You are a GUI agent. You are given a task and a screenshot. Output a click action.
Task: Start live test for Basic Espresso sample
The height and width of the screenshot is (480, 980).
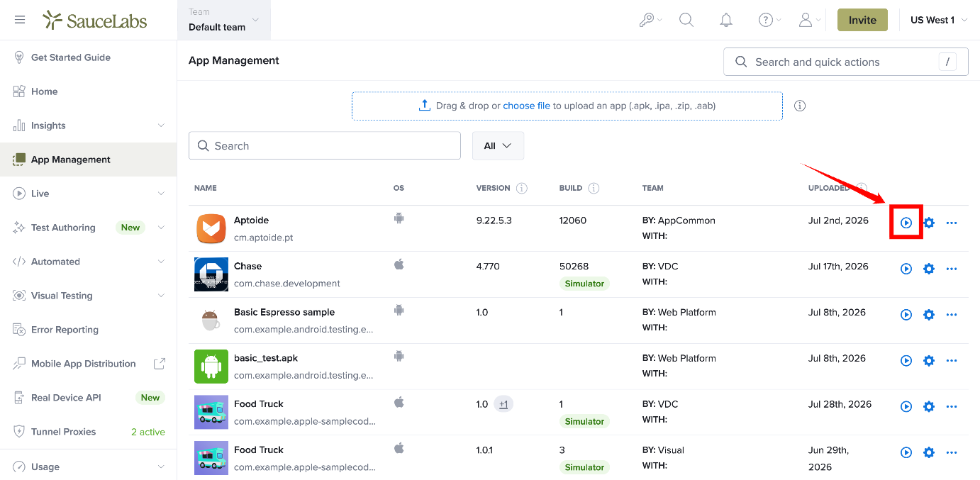[906, 315]
